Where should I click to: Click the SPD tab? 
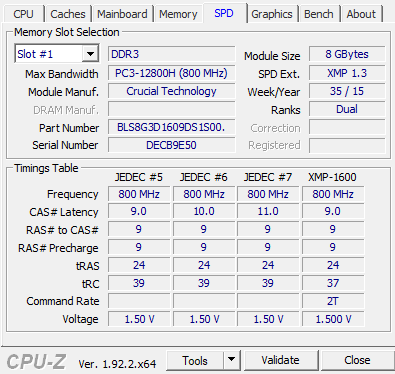[x=224, y=13]
